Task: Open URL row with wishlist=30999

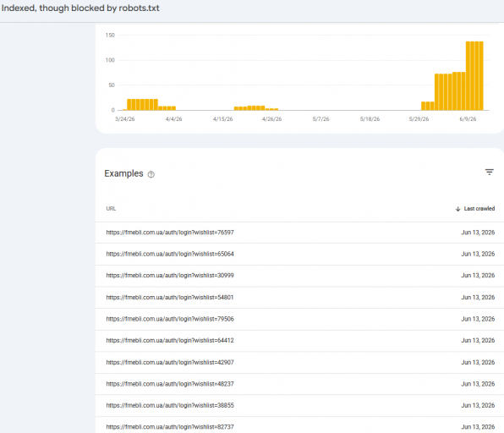Action: [299, 276]
